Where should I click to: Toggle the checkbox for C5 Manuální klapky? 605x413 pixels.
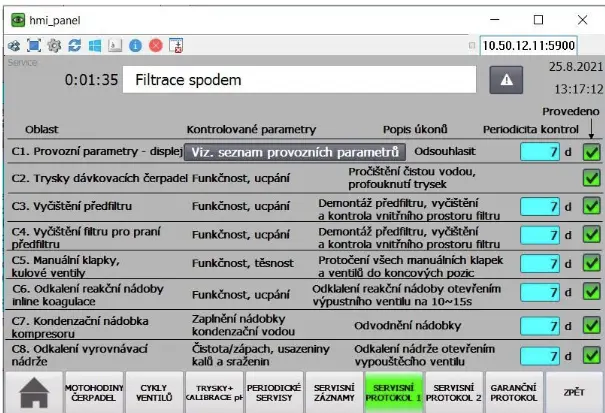(591, 264)
